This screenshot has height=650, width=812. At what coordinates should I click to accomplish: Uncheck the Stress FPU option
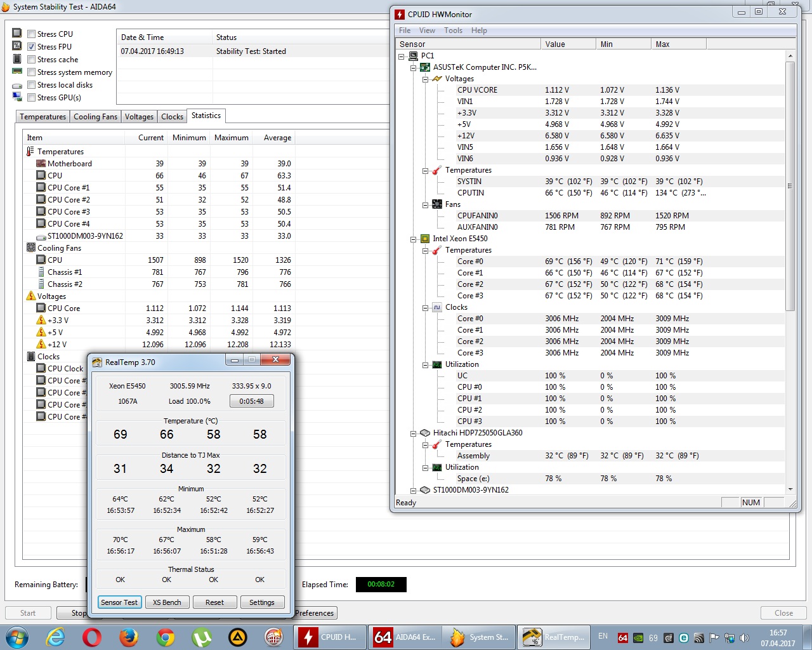(x=31, y=47)
